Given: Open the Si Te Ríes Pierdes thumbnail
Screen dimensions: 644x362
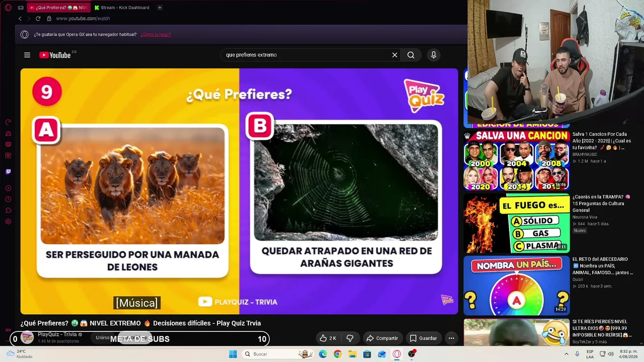Looking at the screenshot, I should pyautogui.click(x=516, y=332).
